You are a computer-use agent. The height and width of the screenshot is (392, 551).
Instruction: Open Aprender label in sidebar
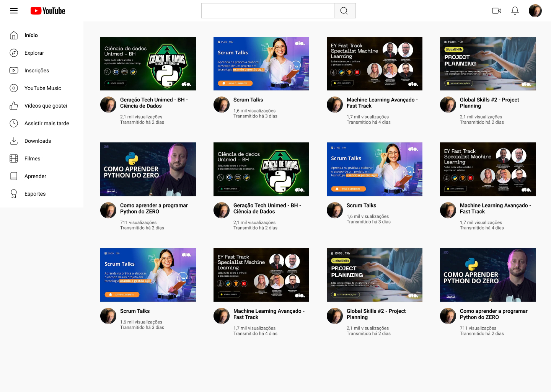pos(35,176)
